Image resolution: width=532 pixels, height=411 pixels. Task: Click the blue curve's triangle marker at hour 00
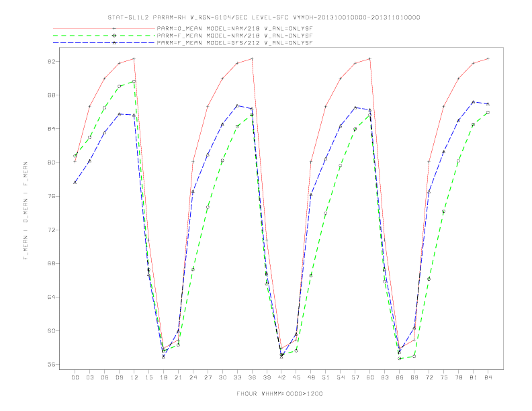pos(75,183)
